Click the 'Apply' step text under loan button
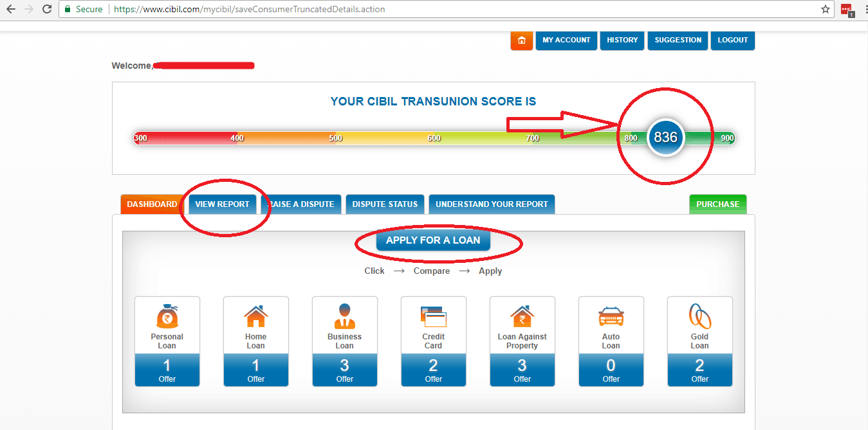 click(490, 271)
